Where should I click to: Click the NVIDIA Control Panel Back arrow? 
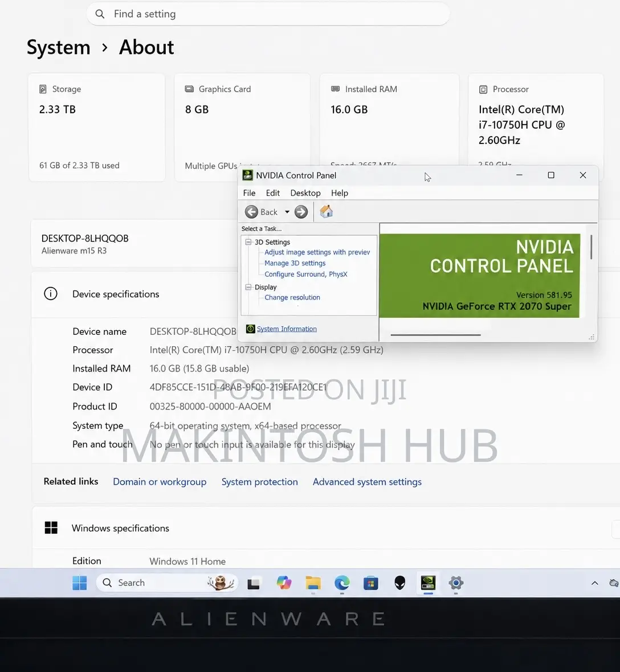point(251,212)
